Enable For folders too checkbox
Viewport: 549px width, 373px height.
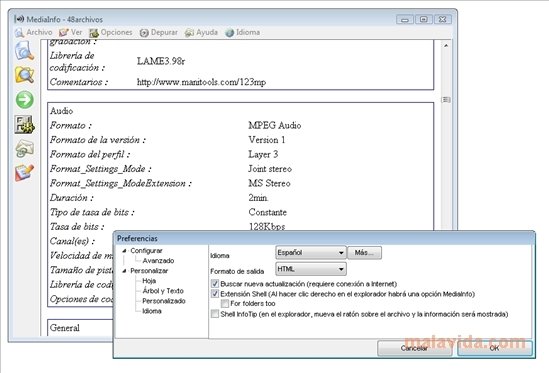coord(225,303)
